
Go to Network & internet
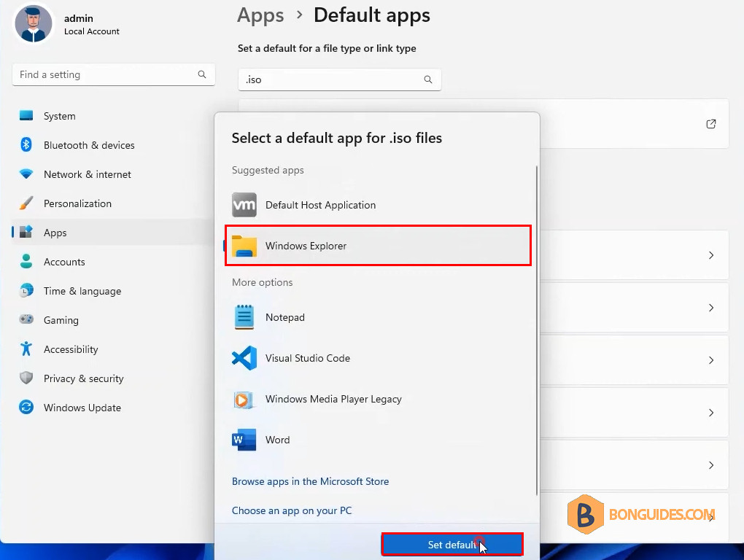88,174
